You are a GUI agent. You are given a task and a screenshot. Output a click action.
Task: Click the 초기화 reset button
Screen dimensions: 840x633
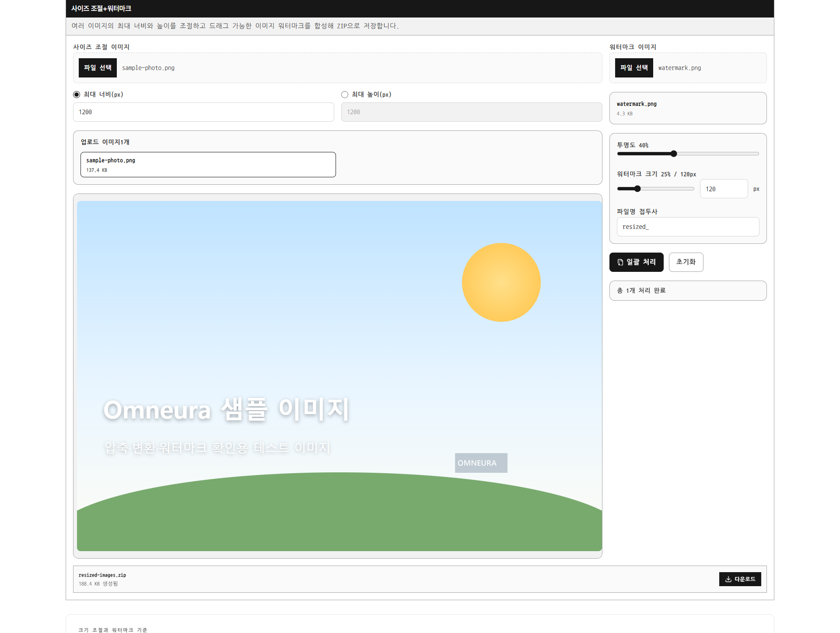coord(686,262)
